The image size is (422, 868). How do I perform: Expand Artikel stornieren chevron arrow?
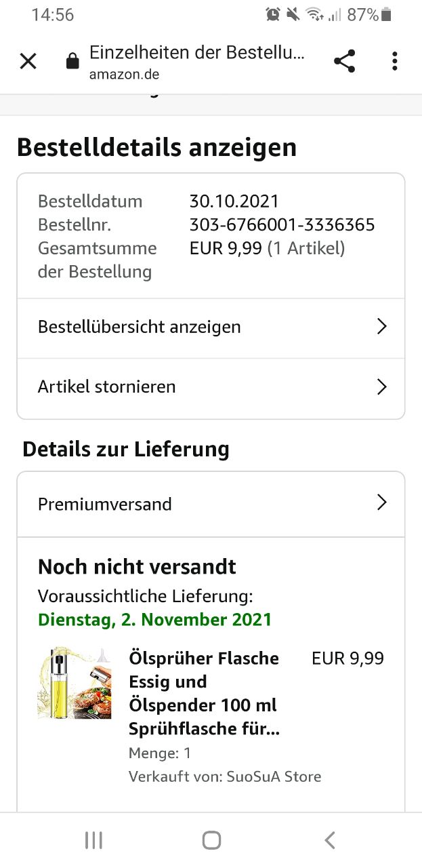[x=381, y=387]
